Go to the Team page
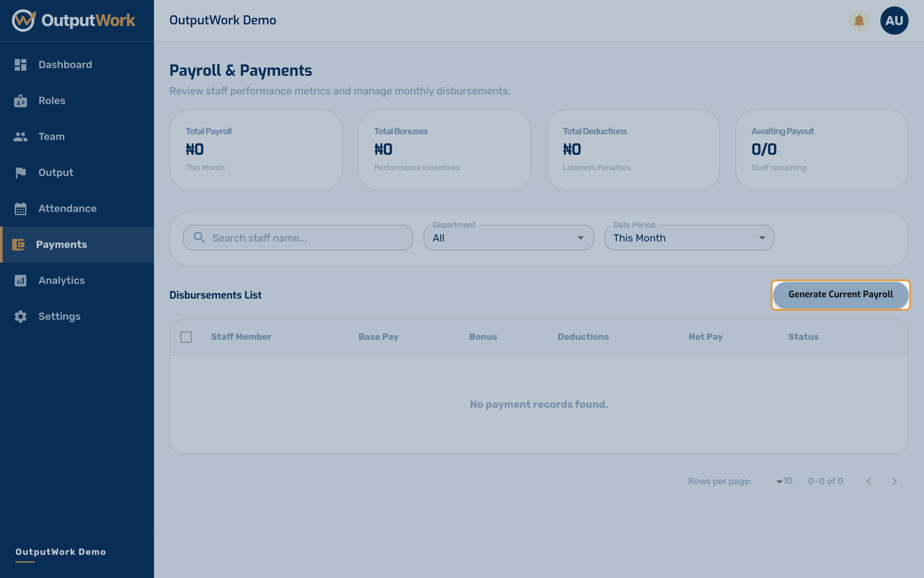This screenshot has height=578, width=924. [77, 136]
